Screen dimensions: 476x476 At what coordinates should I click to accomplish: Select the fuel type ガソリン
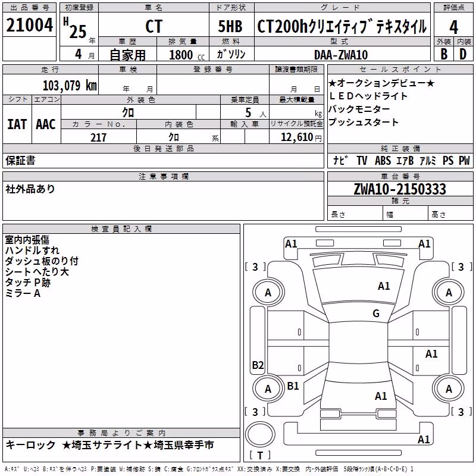pyautogui.click(x=231, y=54)
